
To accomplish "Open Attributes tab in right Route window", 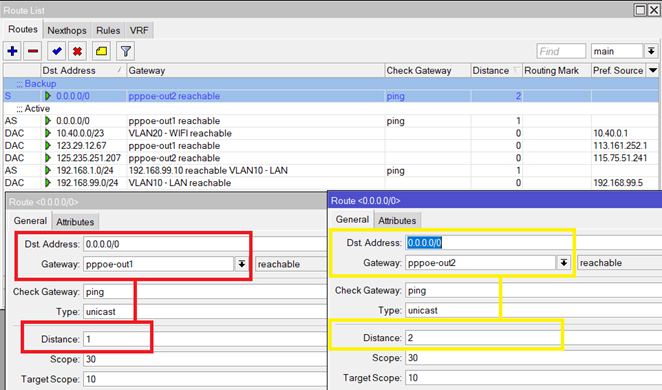I will pos(397,221).
